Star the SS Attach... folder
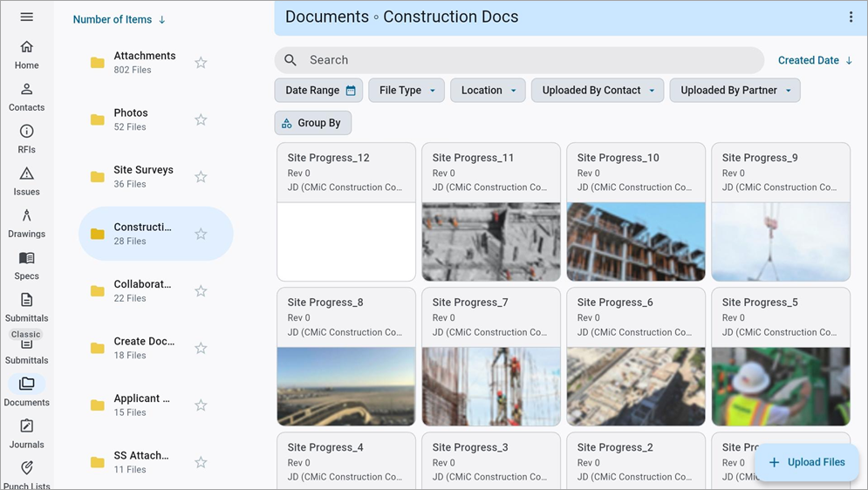The height and width of the screenshot is (490, 868). (x=201, y=462)
